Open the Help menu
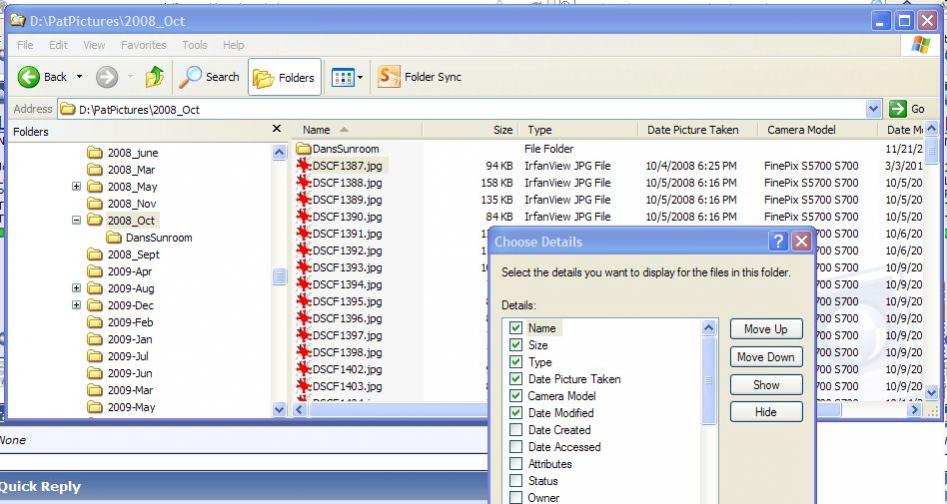 [233, 45]
